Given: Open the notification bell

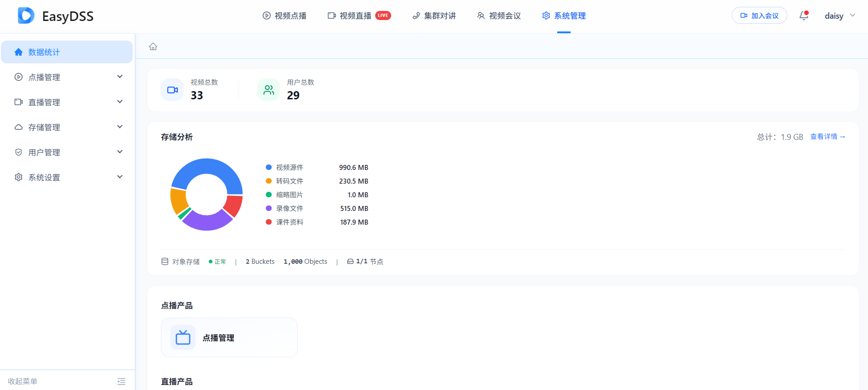Looking at the screenshot, I should [804, 16].
